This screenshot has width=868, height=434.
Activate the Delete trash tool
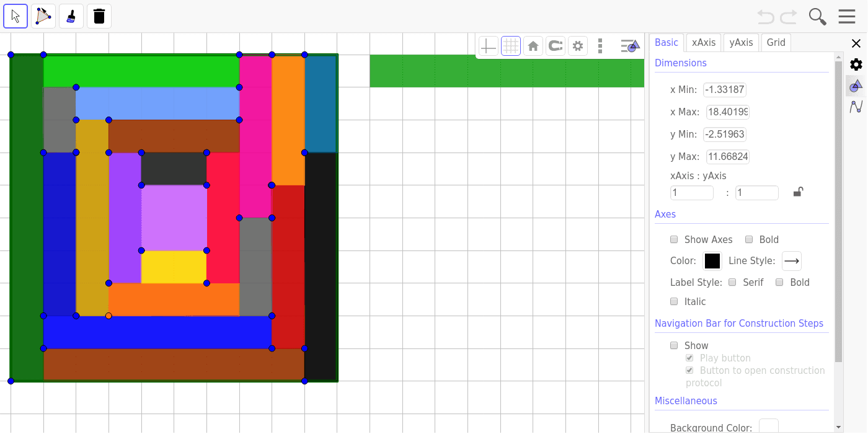[99, 16]
